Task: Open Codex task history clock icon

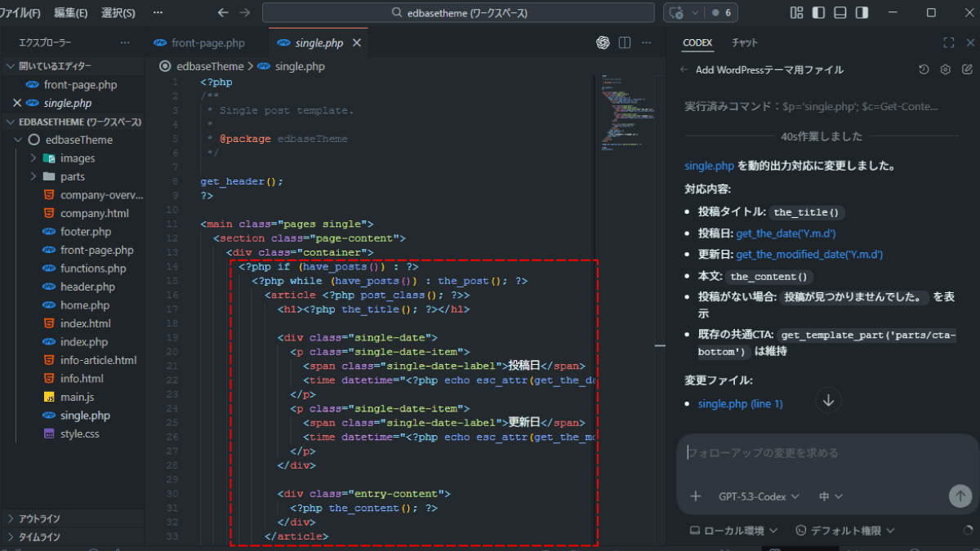Action: click(x=924, y=69)
